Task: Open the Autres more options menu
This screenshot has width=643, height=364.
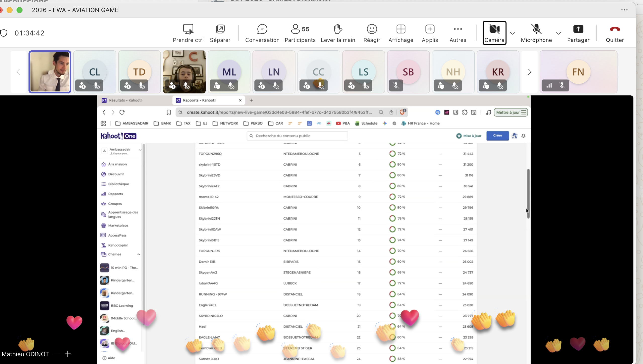Action: pos(458,30)
